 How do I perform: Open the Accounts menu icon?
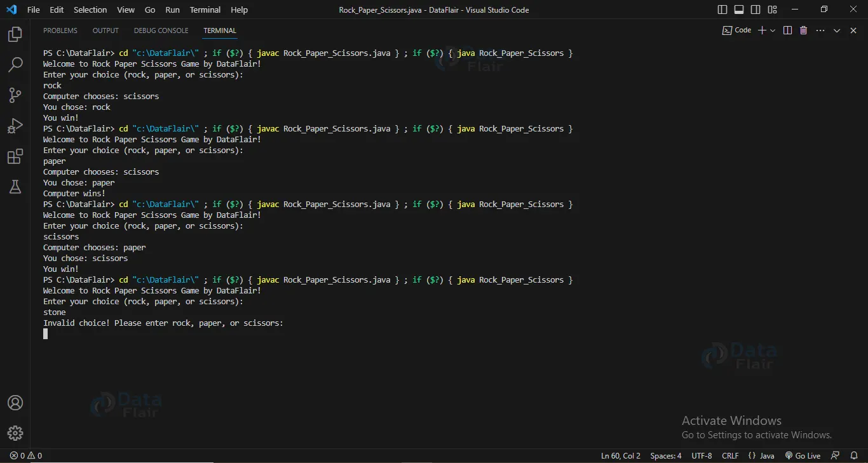pyautogui.click(x=15, y=403)
